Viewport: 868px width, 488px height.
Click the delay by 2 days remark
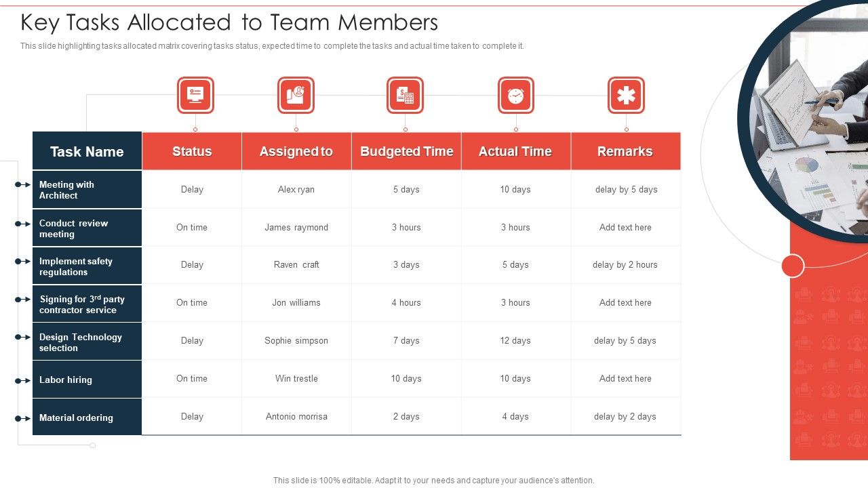(x=625, y=417)
